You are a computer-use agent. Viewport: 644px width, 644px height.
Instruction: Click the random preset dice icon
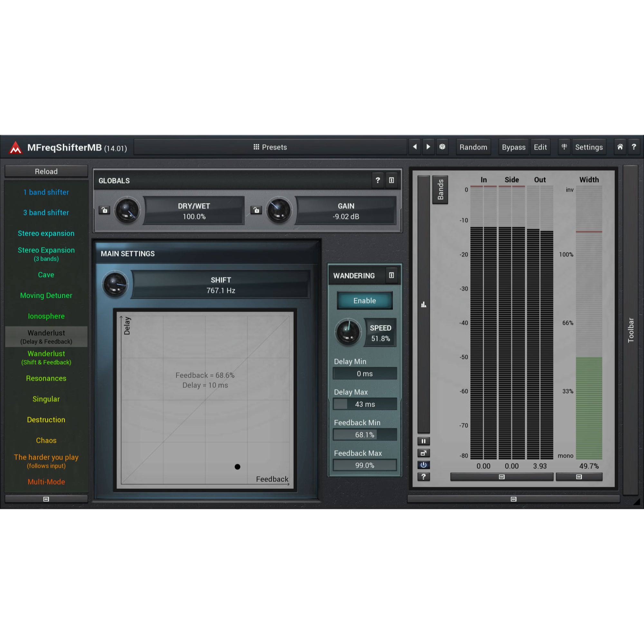click(442, 147)
